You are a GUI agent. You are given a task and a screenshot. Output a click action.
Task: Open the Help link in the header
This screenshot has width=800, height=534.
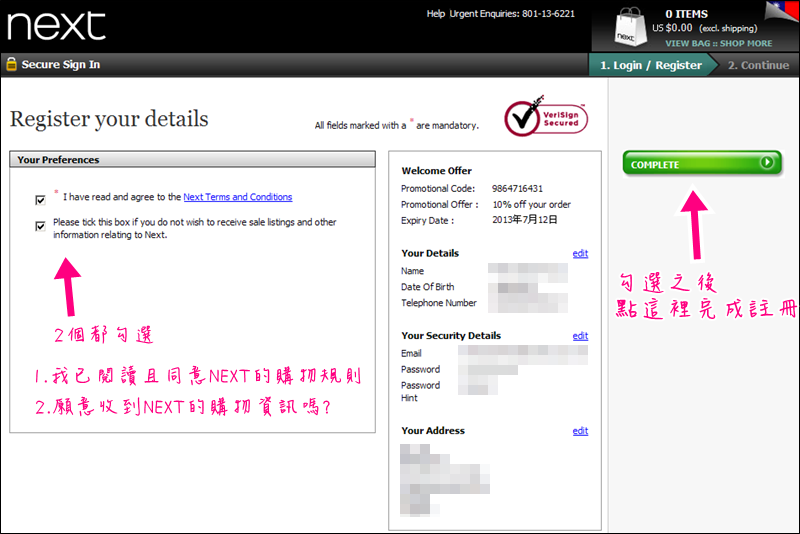click(436, 14)
